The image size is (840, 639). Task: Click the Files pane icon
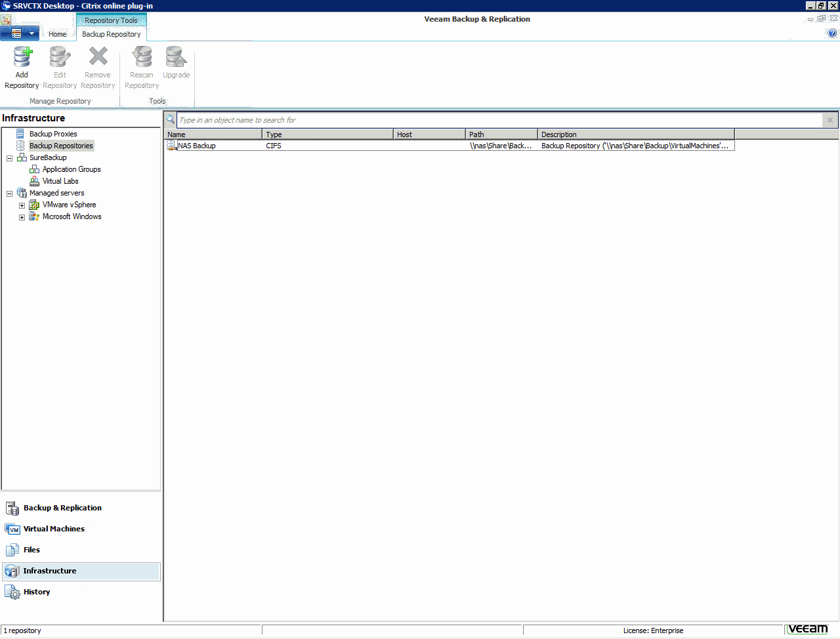coord(12,550)
